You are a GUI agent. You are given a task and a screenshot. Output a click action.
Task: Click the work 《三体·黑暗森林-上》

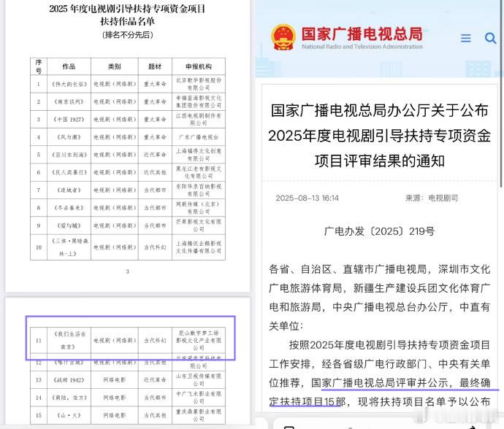[x=69, y=247]
